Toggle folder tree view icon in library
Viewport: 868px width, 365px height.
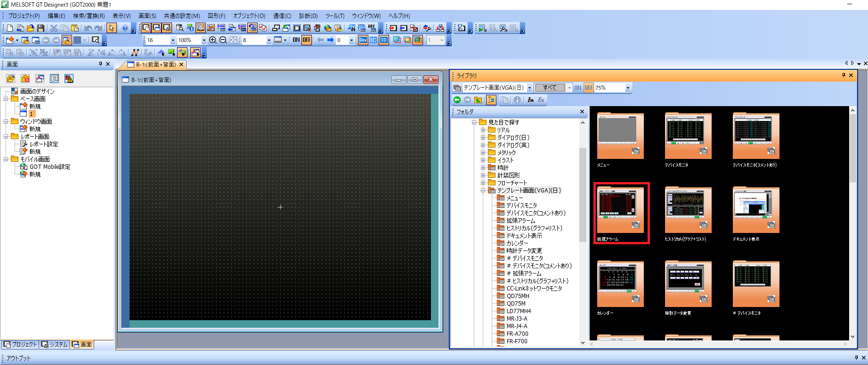(x=491, y=100)
